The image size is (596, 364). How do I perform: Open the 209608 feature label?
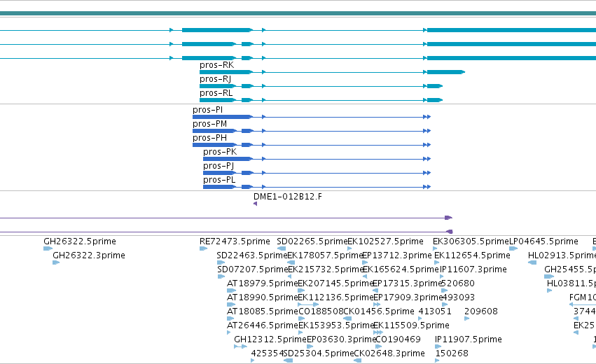pyautogui.click(x=481, y=312)
